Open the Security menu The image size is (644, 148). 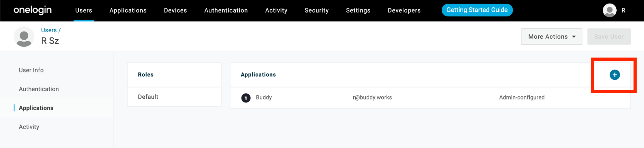click(316, 10)
